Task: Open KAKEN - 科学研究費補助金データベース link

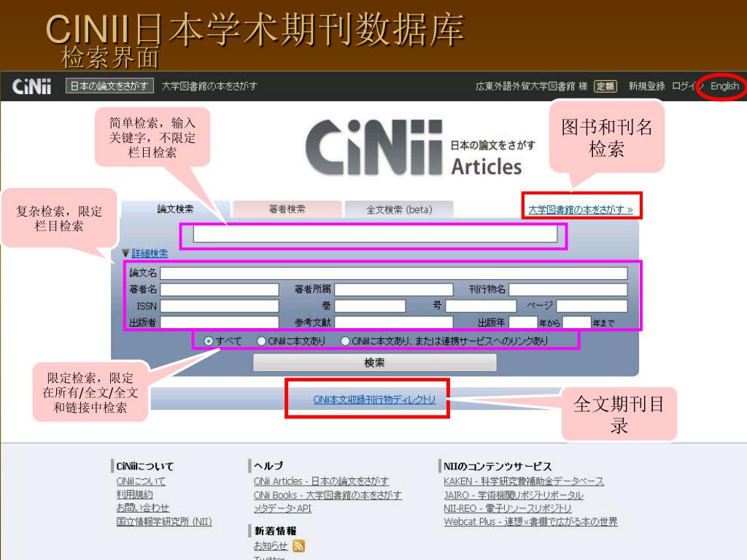Action: [x=524, y=481]
